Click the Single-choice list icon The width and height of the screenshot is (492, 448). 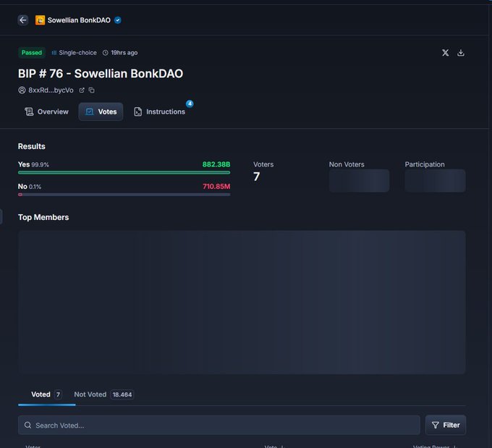click(x=54, y=53)
